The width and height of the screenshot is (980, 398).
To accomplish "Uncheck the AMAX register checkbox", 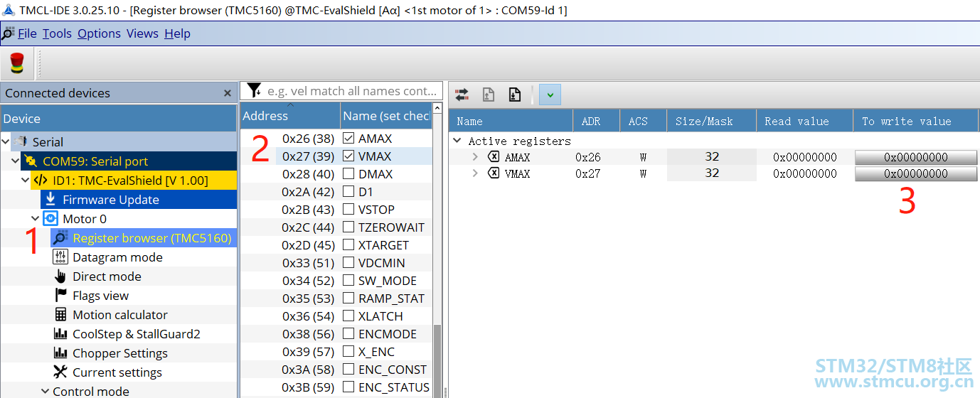I will (348, 138).
